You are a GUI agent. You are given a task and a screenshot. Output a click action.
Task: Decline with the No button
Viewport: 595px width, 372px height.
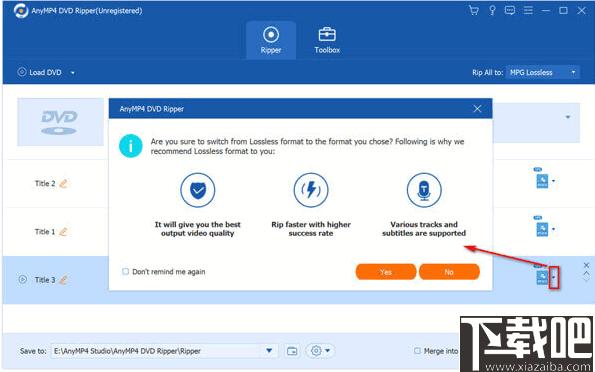pos(449,272)
